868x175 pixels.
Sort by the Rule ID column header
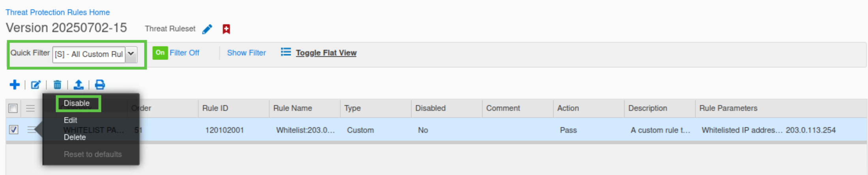point(215,108)
